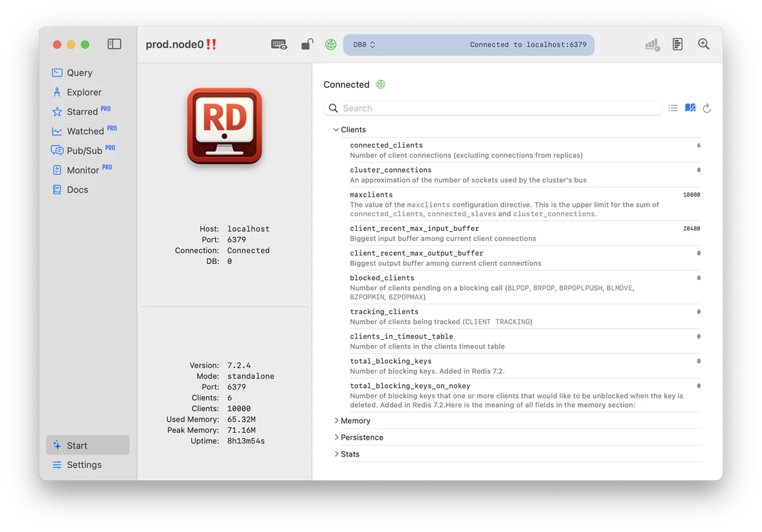Click the green globe connection icon
Viewport: 762px width, 532px height.
tap(331, 44)
